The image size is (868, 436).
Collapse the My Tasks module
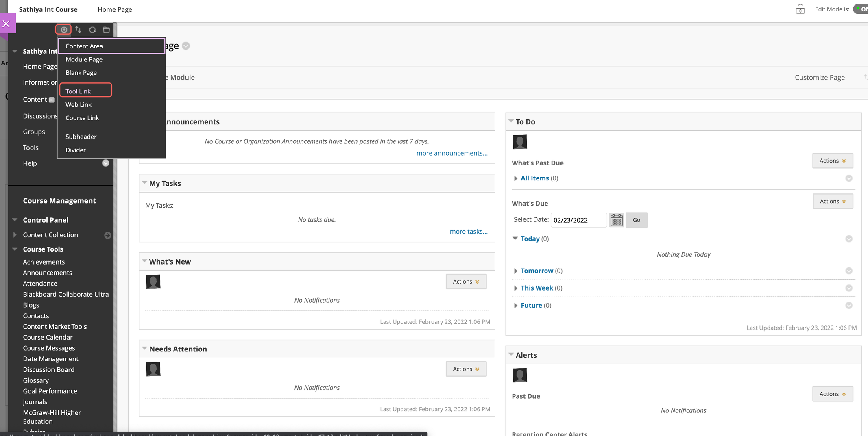pos(144,183)
